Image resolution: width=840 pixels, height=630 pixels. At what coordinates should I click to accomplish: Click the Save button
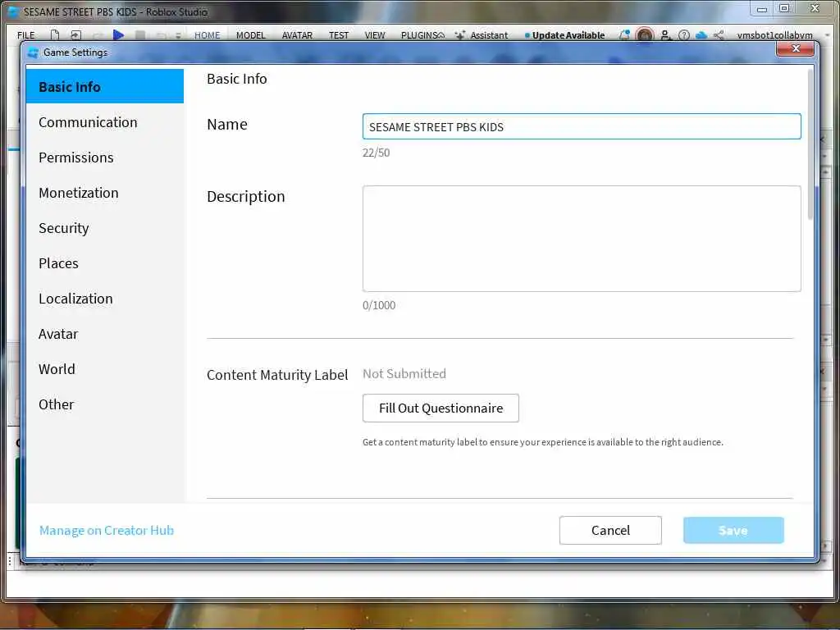[733, 531]
